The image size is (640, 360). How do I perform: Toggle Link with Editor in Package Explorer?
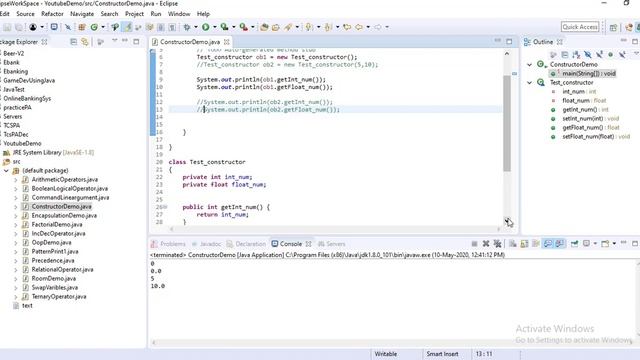coord(85,42)
